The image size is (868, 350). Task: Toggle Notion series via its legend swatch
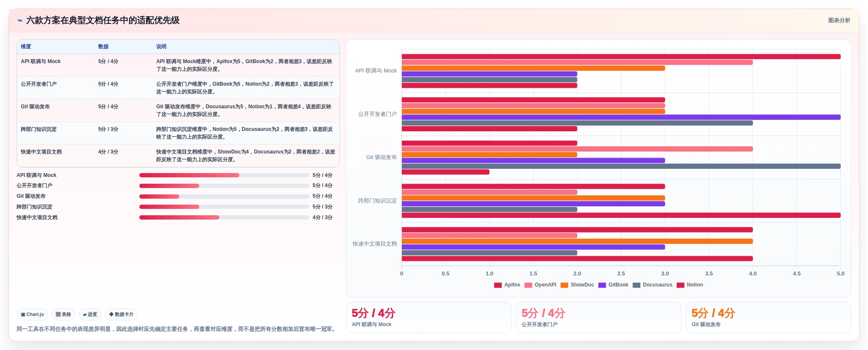(x=680, y=285)
